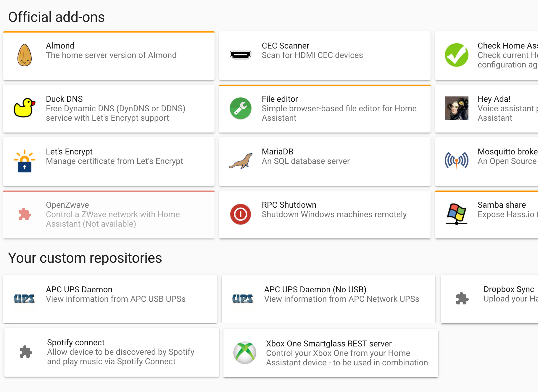
Task: Open the MariaDB add-on title
Action: 277,151
